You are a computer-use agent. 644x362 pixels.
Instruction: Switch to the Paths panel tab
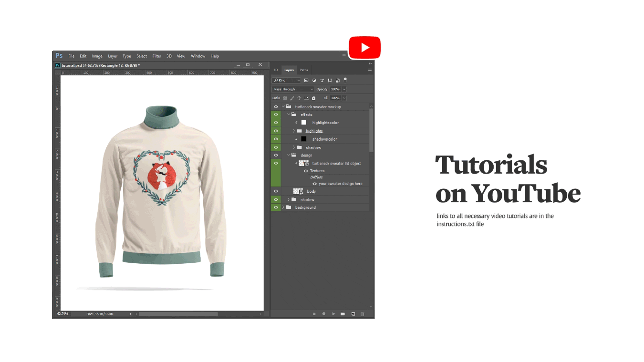(x=304, y=70)
